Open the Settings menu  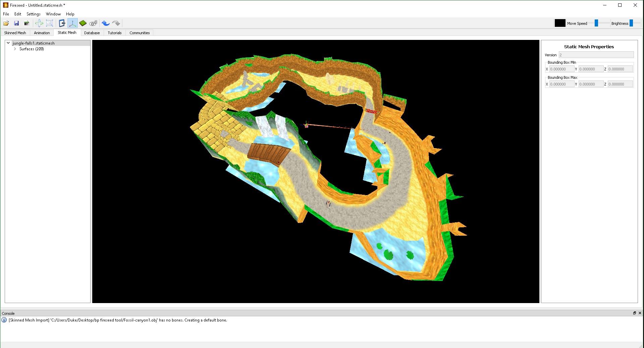point(33,14)
